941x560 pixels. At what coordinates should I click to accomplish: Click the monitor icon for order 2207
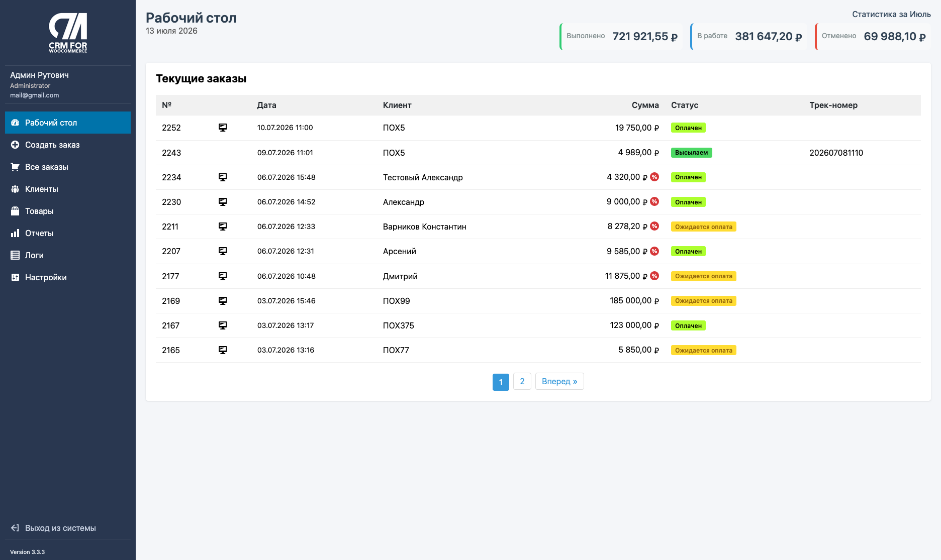223,251
